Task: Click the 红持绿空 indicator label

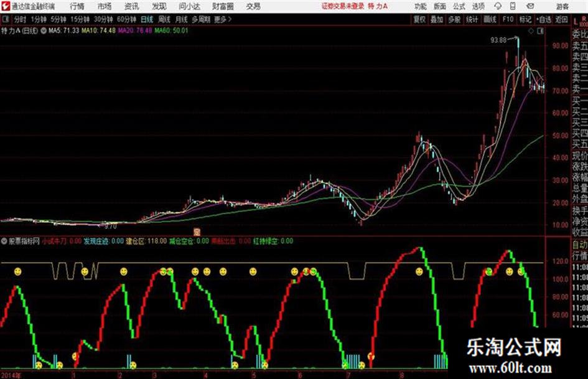Action: pos(273,241)
